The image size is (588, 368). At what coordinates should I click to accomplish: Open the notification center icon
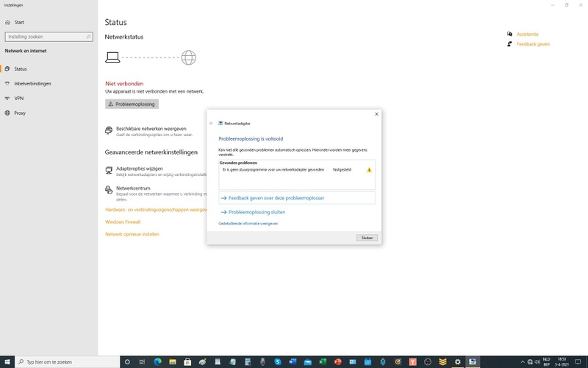click(578, 362)
